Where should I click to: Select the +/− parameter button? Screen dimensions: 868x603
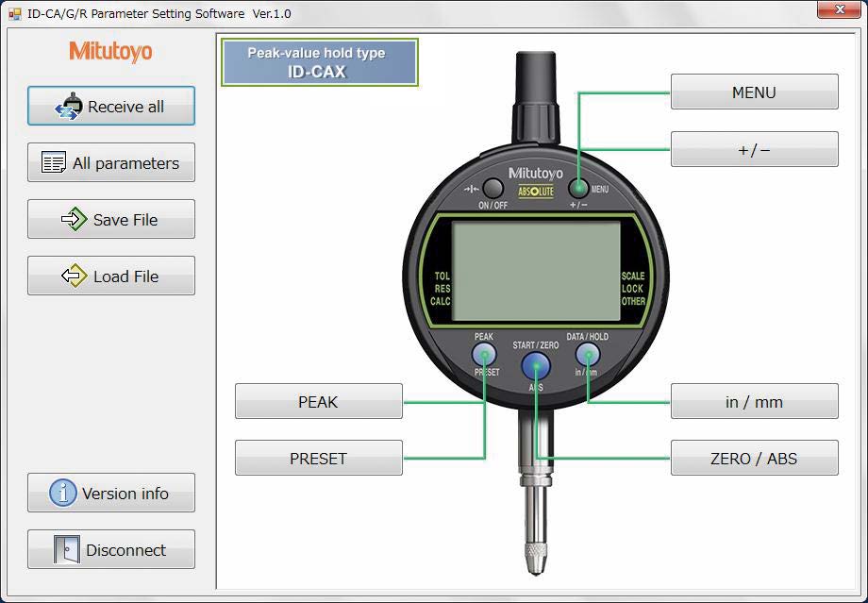[755, 149]
